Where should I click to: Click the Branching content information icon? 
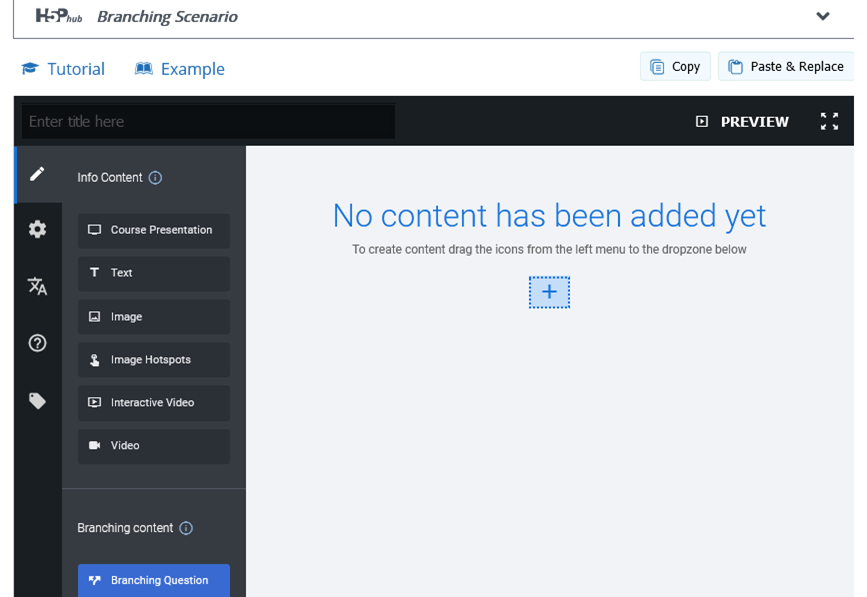coord(186,528)
